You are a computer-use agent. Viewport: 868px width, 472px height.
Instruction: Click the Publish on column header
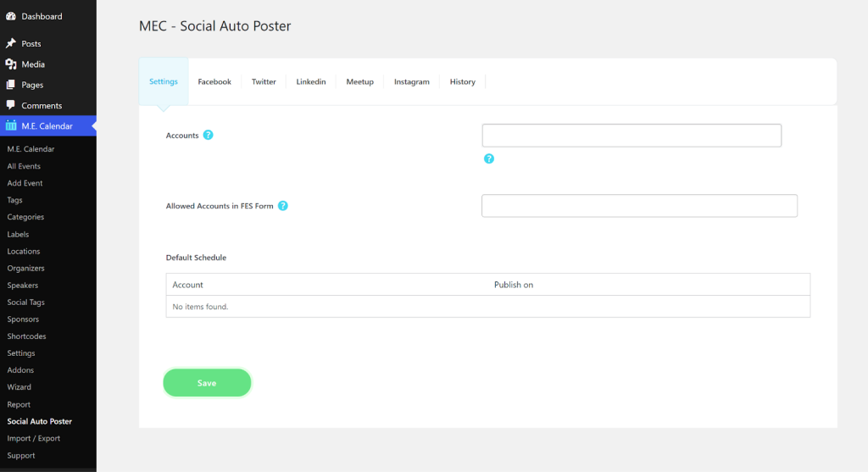[514, 285]
